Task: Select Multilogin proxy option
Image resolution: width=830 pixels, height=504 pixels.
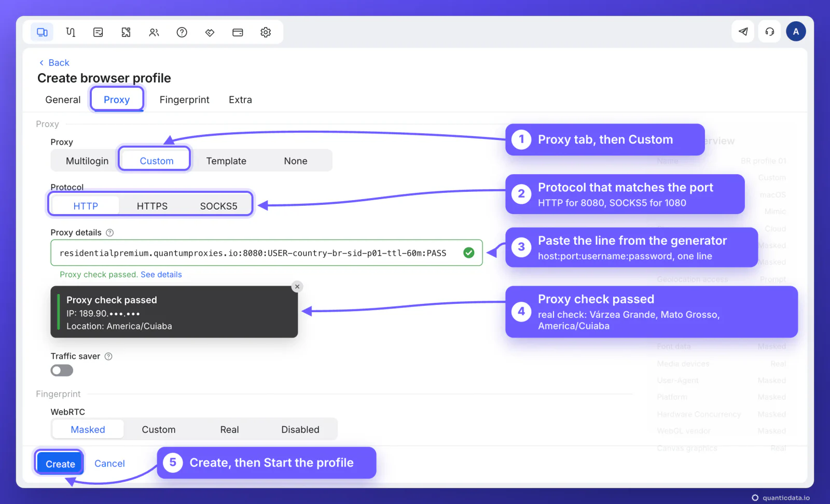Action: 87,161
